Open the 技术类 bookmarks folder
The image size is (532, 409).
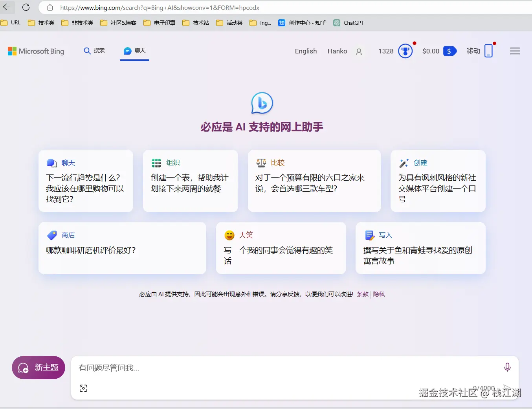tap(41, 23)
